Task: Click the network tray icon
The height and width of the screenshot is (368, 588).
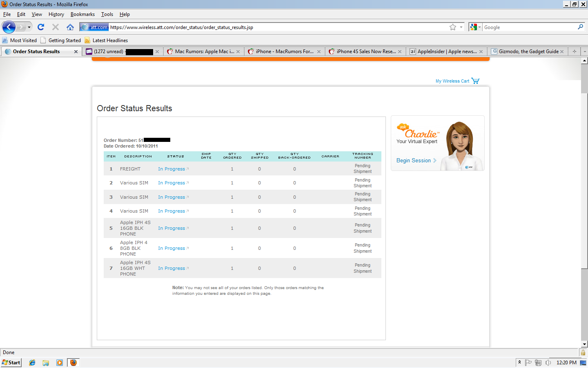Action: tap(538, 363)
